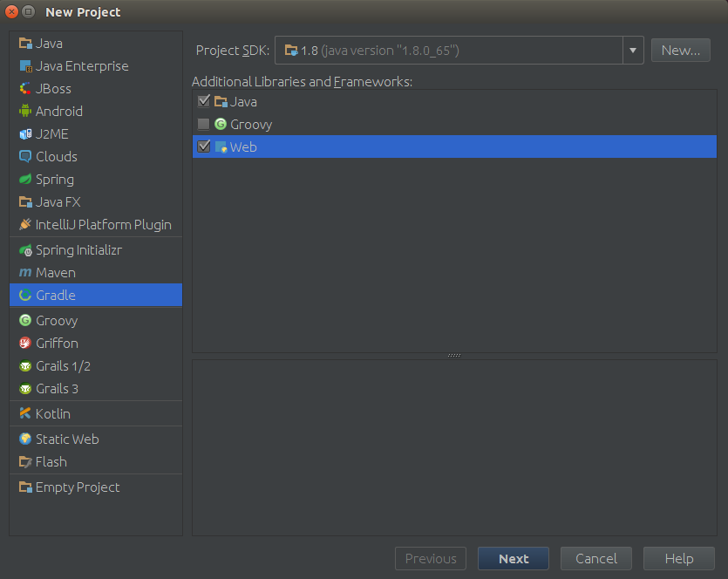Click the Clouds icon
Screen dimensions: 728x579
click(x=25, y=156)
